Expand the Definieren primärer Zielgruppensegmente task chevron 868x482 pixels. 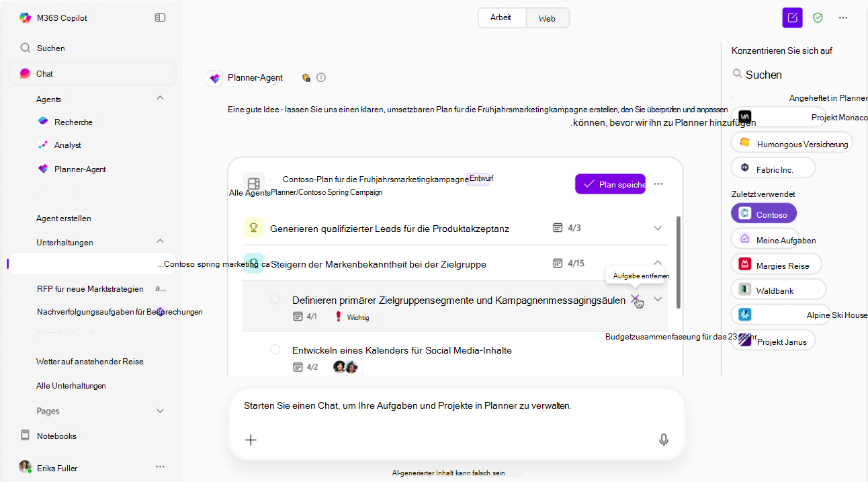pyautogui.click(x=658, y=299)
